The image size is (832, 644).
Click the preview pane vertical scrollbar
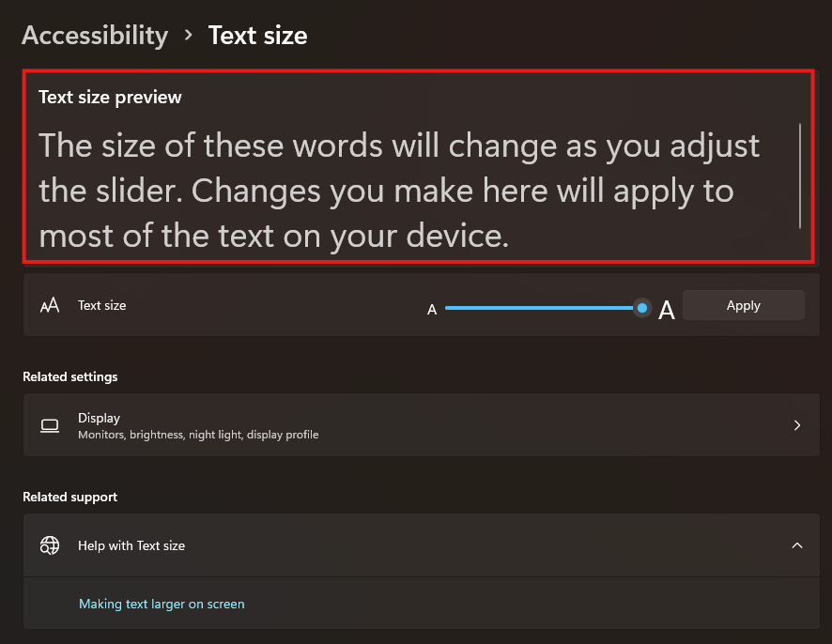[800, 176]
